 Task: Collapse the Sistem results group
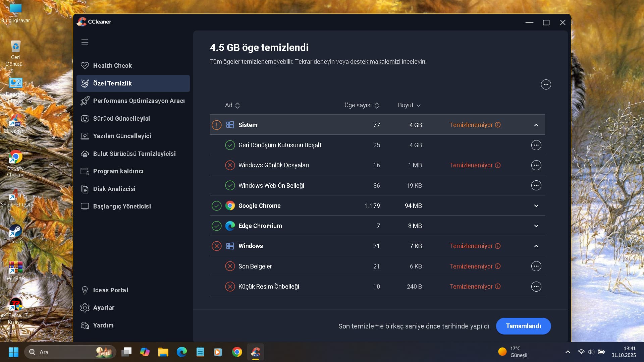click(x=536, y=125)
